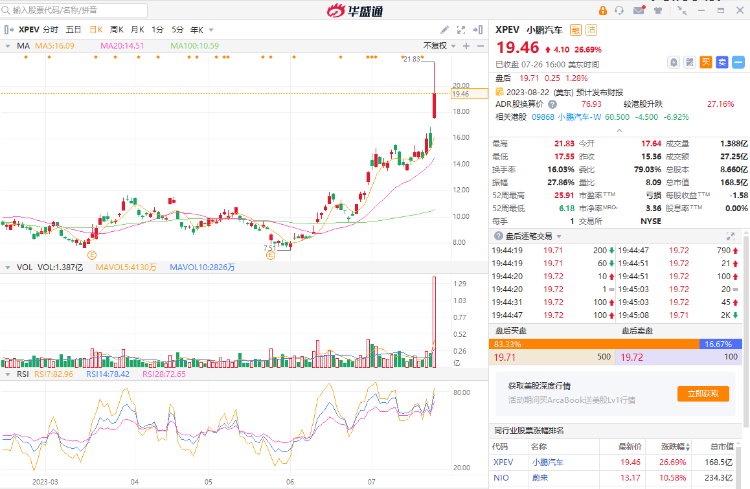Click the RSI7:82.96 label
This screenshot has width=750, height=489.
click(54, 374)
